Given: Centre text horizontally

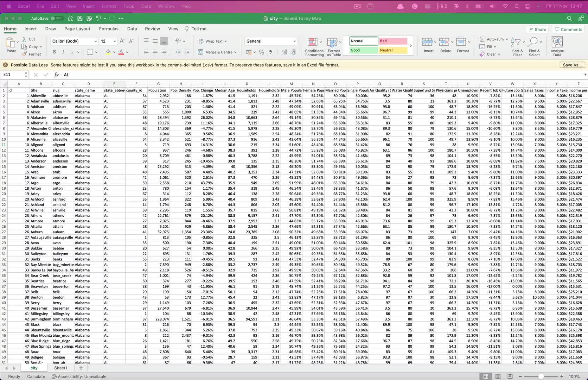Looking at the screenshot, I should (x=155, y=52).
